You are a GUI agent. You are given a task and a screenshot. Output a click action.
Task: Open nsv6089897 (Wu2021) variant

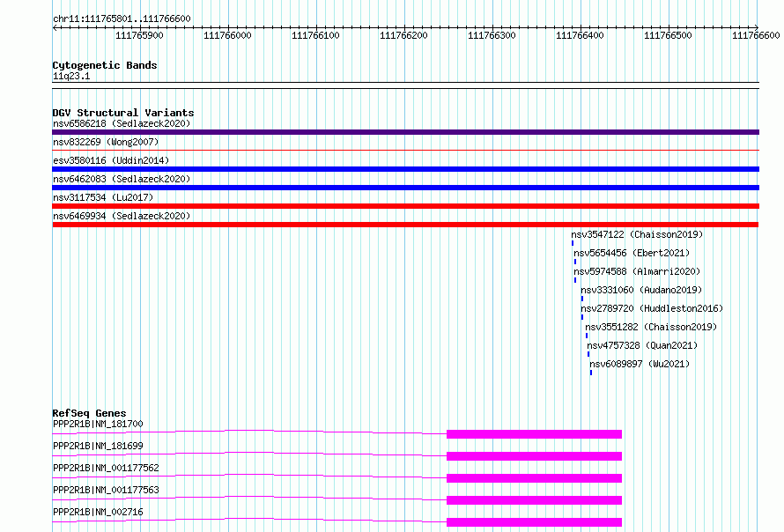coord(640,364)
